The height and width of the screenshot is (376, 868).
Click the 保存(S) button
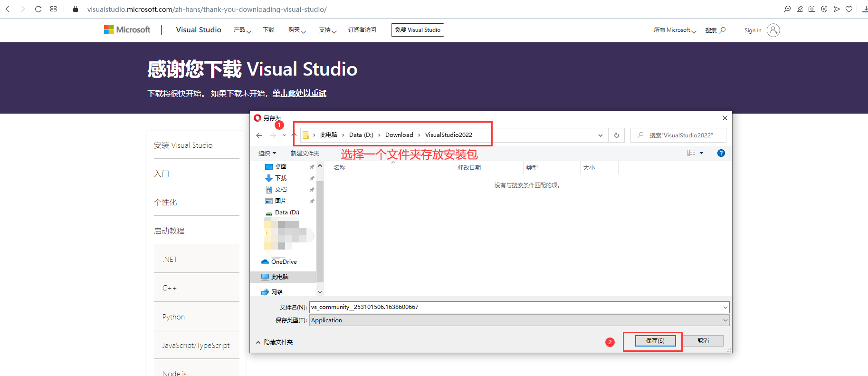tap(655, 341)
